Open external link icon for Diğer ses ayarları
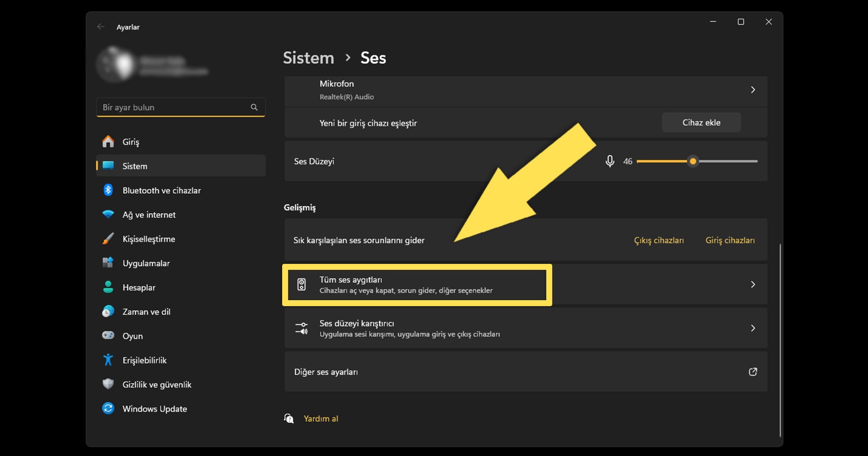 tap(752, 372)
